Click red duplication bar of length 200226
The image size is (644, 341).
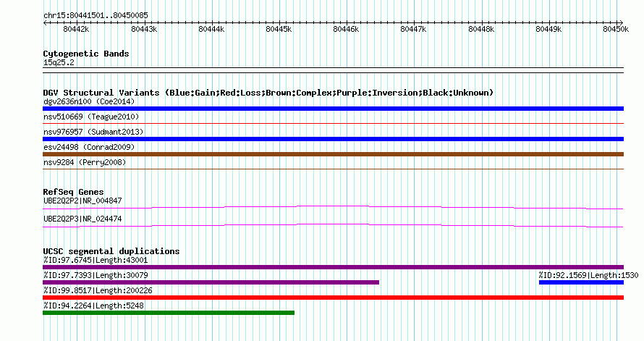coord(333,298)
